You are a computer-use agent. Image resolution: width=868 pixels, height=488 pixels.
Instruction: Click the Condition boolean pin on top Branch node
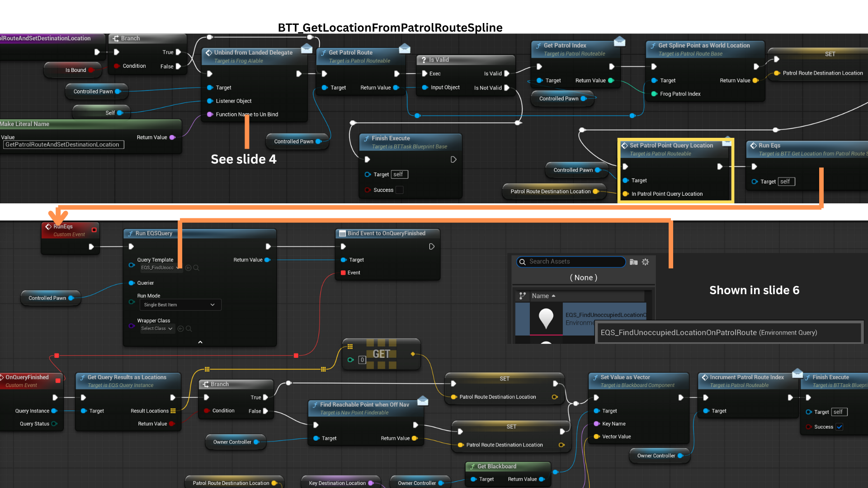117,66
